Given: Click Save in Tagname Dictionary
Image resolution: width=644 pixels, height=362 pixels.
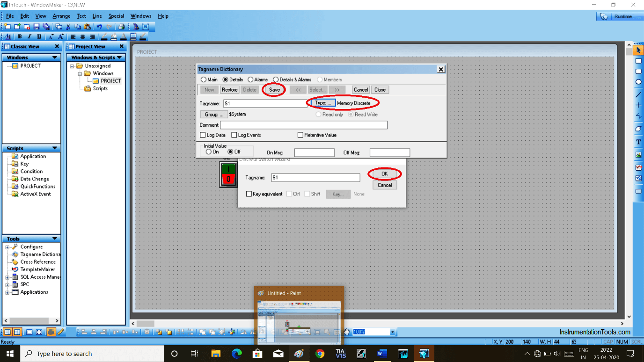Looking at the screenshot, I should tap(274, 90).
